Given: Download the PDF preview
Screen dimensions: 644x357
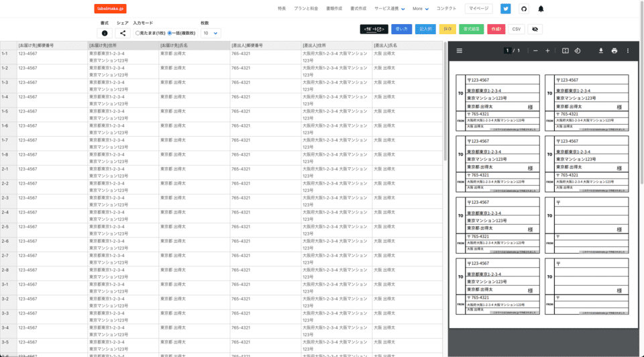Looking at the screenshot, I should tap(601, 50).
